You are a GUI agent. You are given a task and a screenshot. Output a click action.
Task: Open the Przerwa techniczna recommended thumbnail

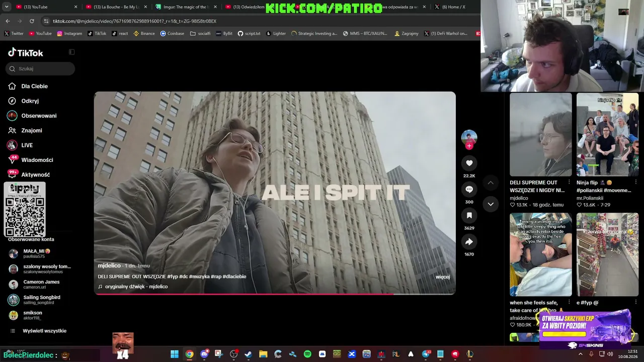point(607,254)
